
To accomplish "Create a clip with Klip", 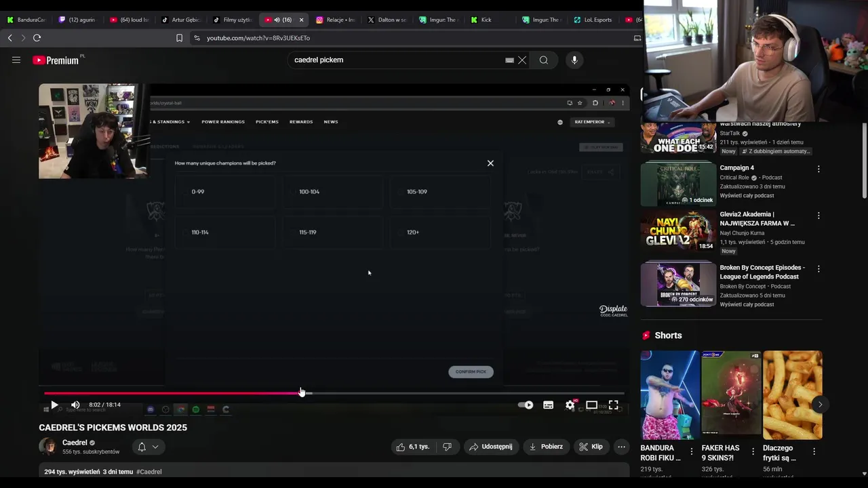I will [591, 447].
